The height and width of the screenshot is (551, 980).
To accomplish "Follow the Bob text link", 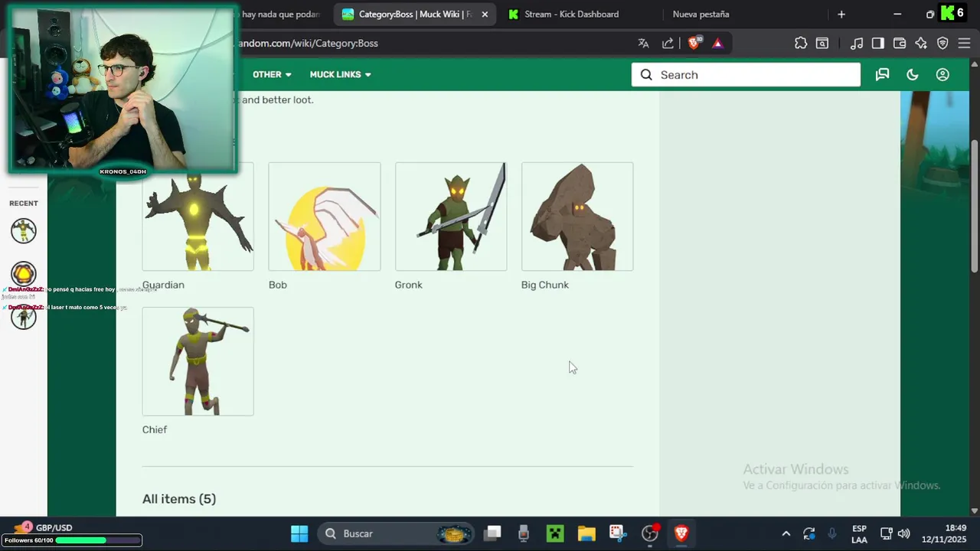I will (x=278, y=285).
